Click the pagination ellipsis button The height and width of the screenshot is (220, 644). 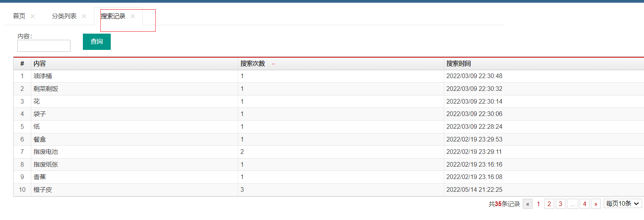tap(572, 204)
